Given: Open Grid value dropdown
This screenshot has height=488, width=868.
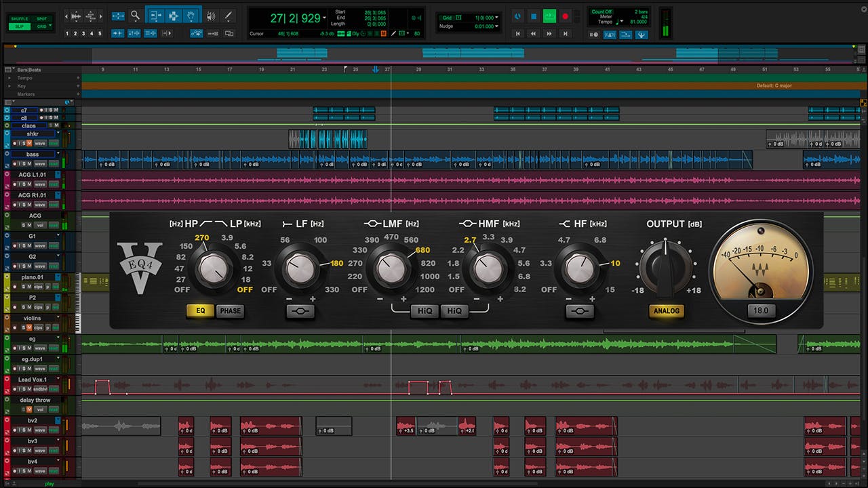Looking at the screenshot, I should 496,18.
